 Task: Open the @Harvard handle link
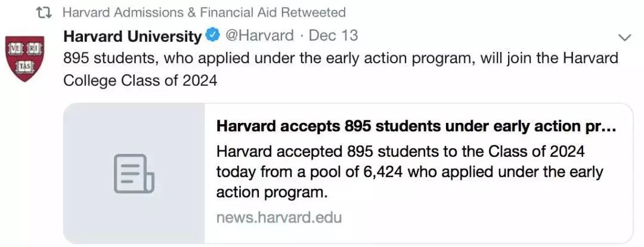point(258,36)
